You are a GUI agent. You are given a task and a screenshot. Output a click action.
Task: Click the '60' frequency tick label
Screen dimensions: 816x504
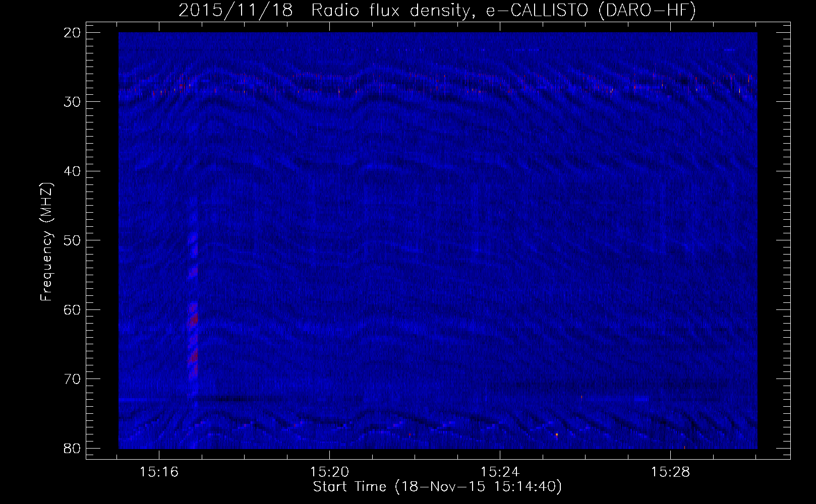(73, 309)
